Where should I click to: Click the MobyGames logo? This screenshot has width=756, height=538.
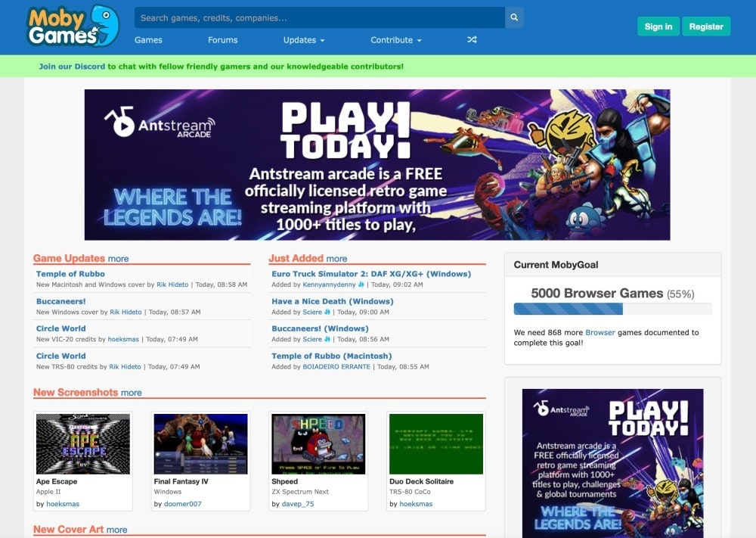tap(73, 26)
